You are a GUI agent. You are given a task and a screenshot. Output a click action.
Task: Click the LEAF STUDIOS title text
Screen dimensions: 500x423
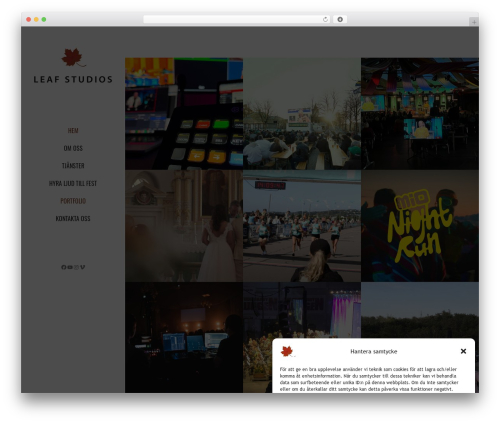[x=73, y=79]
